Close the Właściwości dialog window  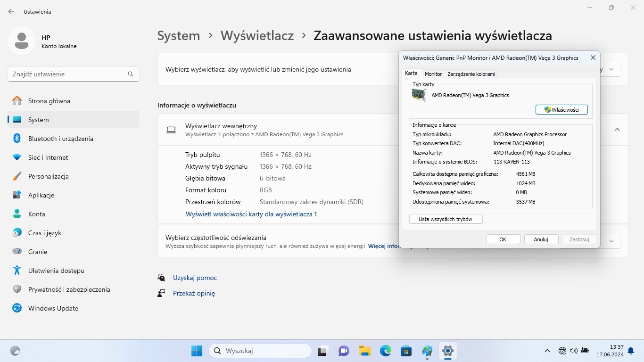point(593,58)
